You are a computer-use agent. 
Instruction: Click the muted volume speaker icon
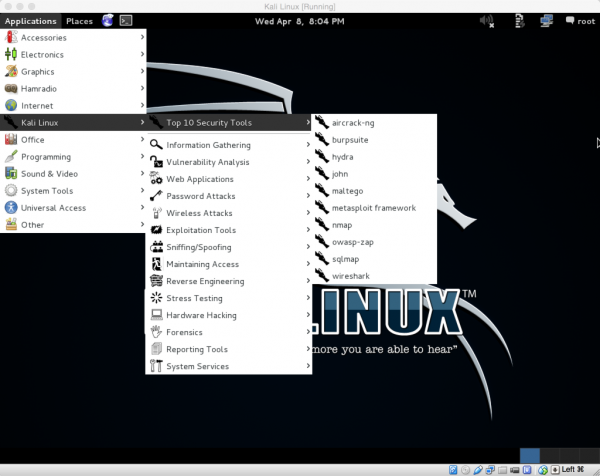coord(487,21)
